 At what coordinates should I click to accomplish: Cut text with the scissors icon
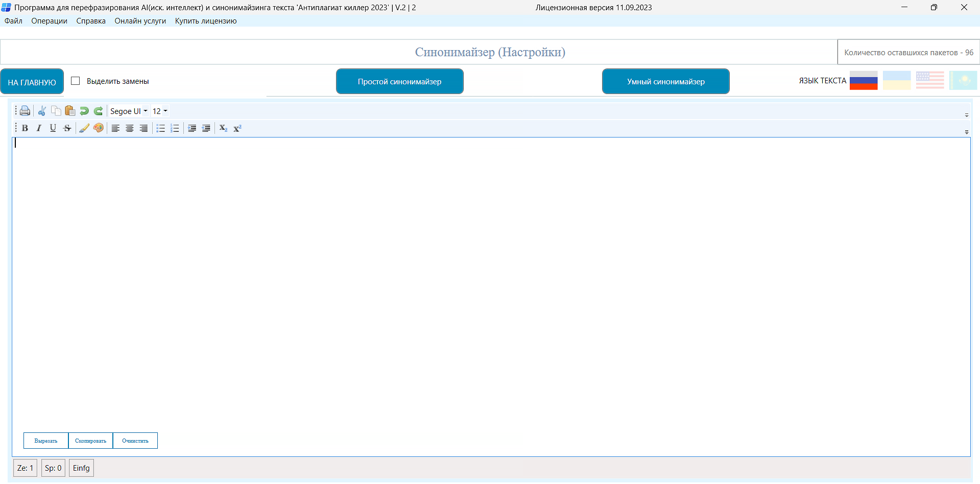click(x=42, y=111)
